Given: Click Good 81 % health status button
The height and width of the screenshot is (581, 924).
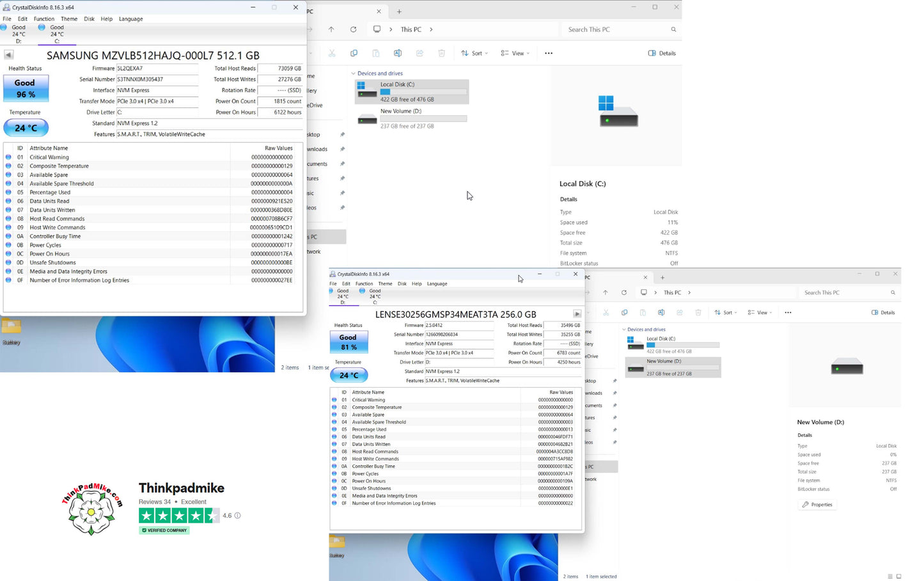Looking at the screenshot, I should (348, 342).
